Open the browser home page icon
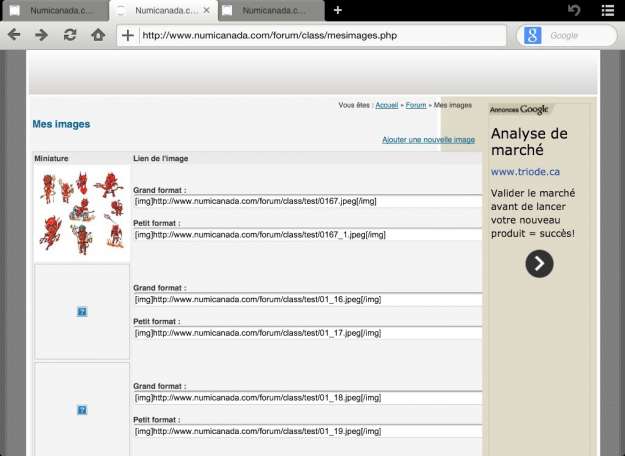 [98, 35]
